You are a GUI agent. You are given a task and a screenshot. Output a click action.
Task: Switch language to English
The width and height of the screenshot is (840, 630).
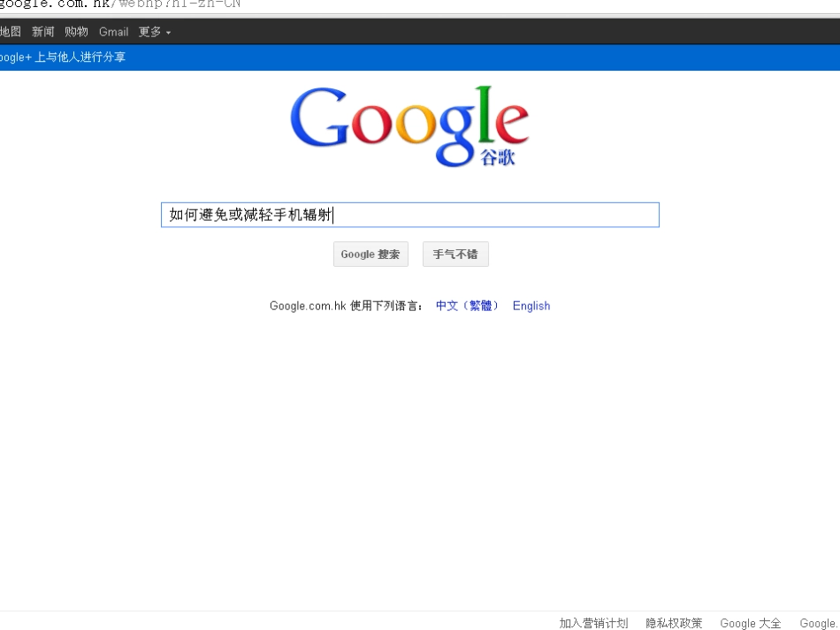531,306
